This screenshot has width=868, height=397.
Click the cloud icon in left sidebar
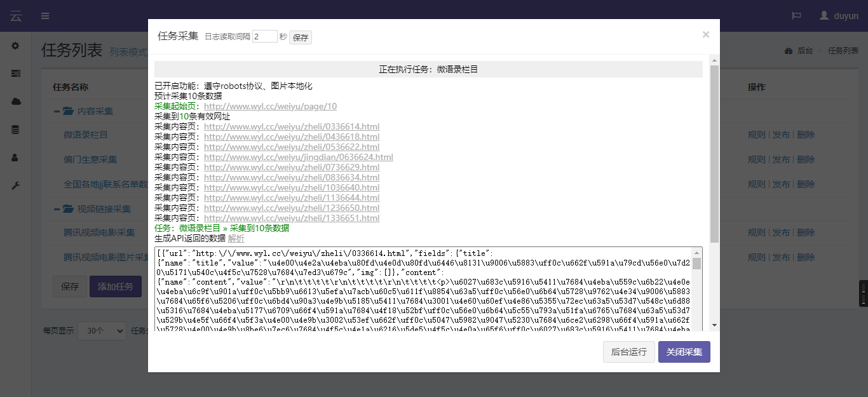pos(15,102)
